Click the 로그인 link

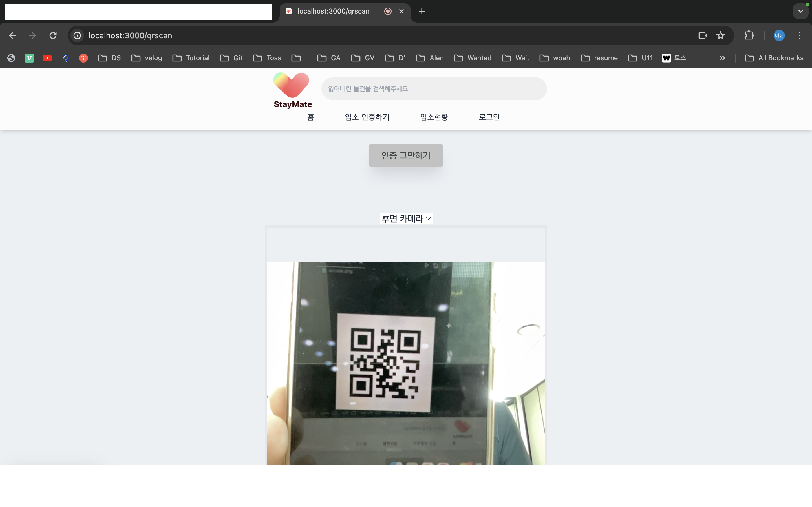tap(489, 117)
